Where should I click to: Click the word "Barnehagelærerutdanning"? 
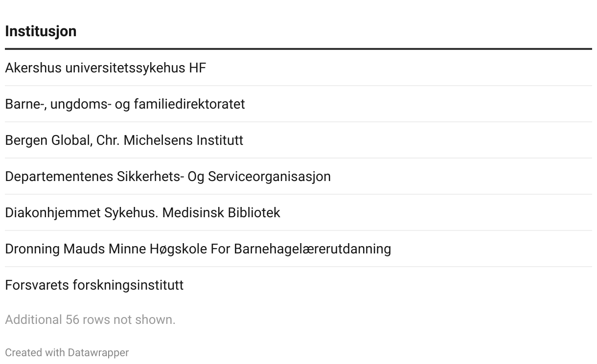(x=312, y=249)
